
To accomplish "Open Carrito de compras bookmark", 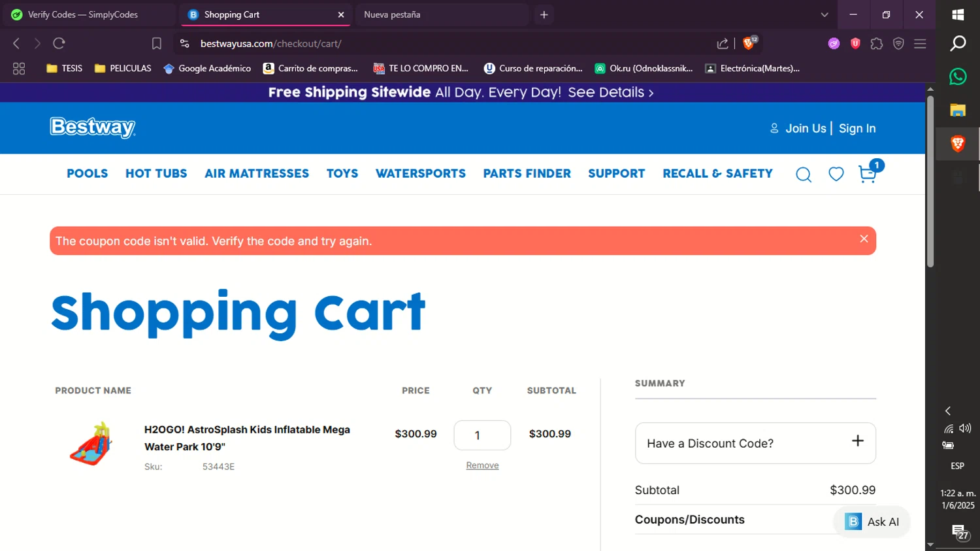I will [x=310, y=68].
